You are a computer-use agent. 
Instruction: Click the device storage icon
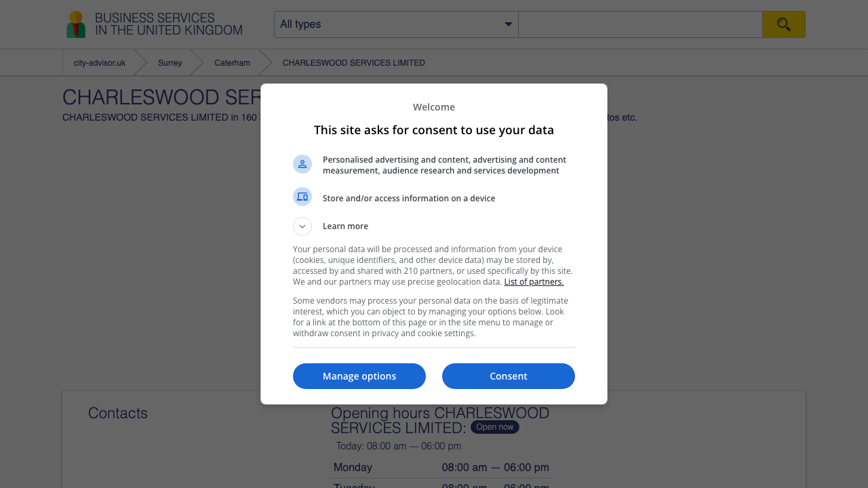302,197
